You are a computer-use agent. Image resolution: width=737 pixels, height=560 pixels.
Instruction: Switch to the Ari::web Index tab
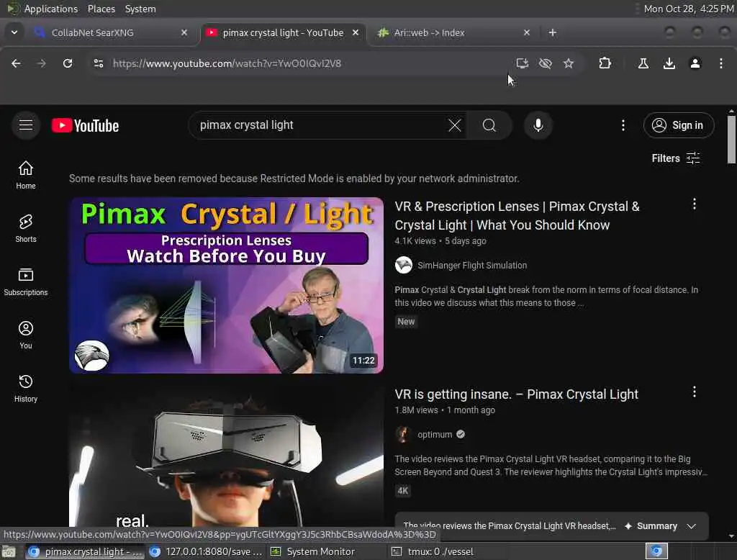[x=454, y=32]
